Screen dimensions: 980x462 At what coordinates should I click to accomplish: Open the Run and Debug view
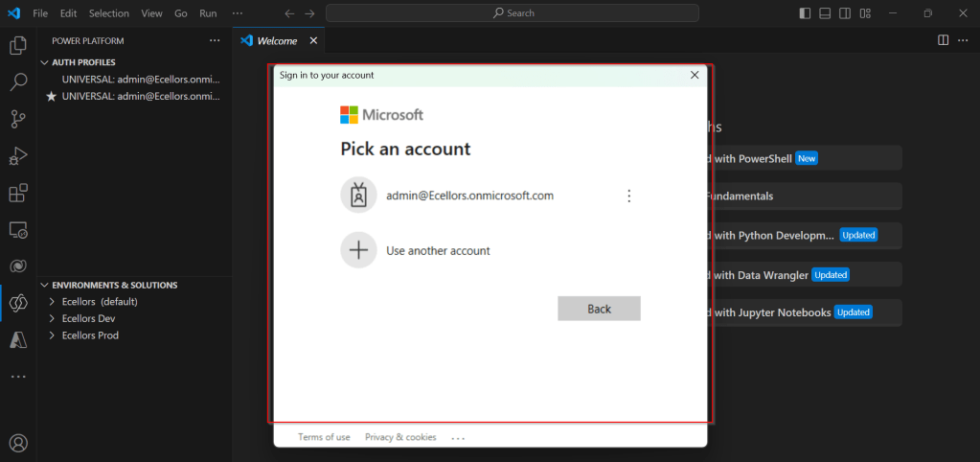point(18,156)
